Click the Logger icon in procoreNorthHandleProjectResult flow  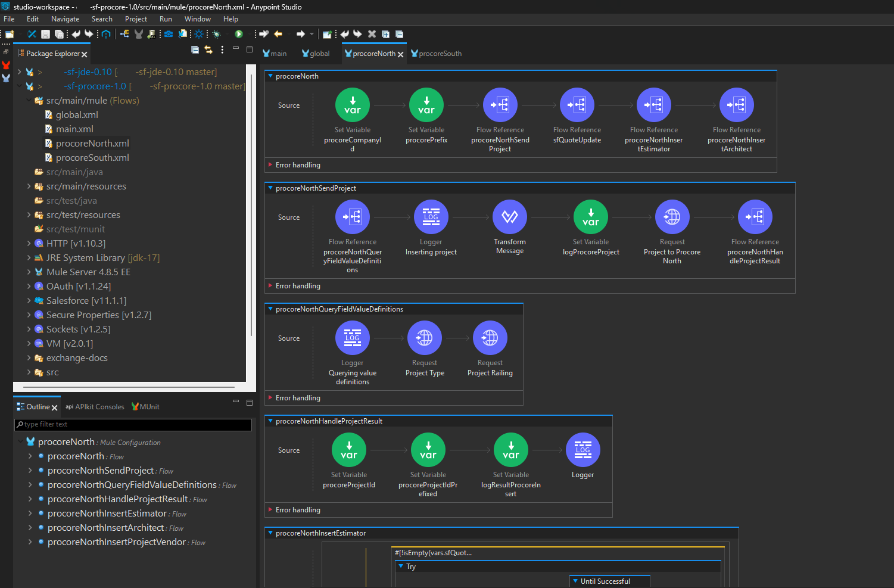tap(582, 450)
